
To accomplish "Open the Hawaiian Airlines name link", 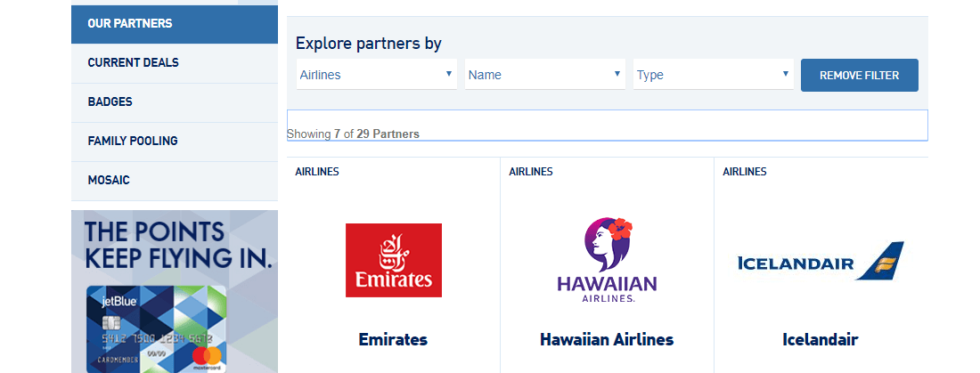I will [x=607, y=339].
